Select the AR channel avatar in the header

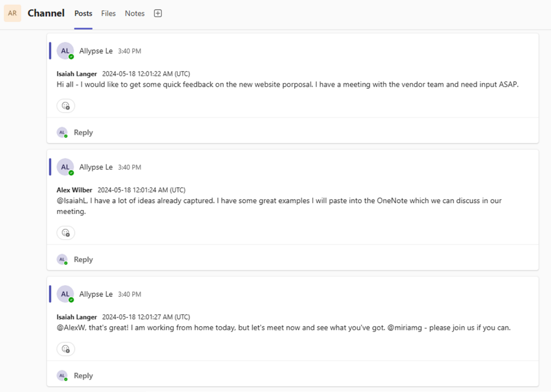point(12,13)
